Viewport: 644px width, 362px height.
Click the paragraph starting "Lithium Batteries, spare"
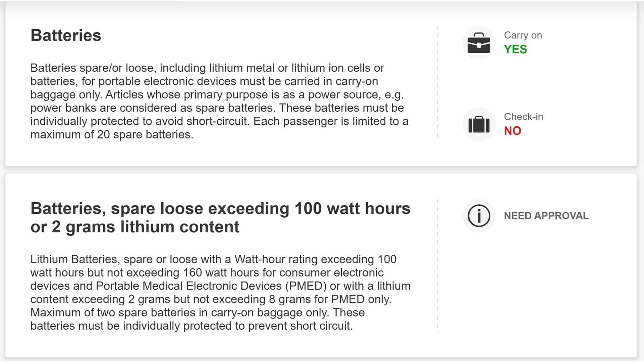tap(220, 292)
